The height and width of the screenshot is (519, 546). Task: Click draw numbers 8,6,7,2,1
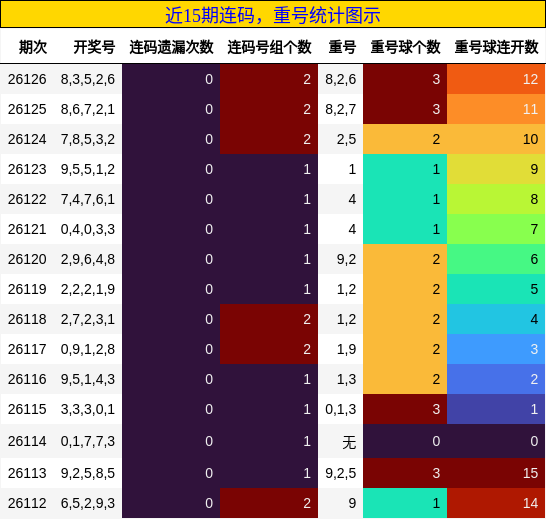[88, 109]
